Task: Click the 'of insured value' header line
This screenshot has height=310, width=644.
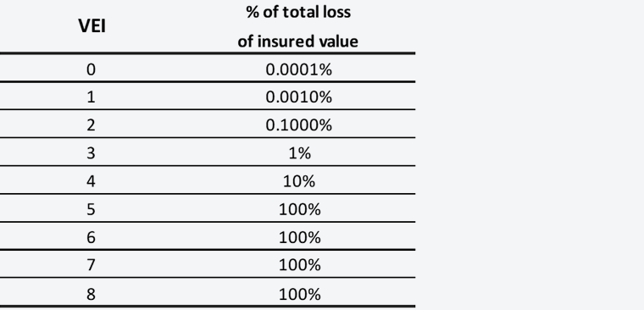Action: [x=297, y=41]
